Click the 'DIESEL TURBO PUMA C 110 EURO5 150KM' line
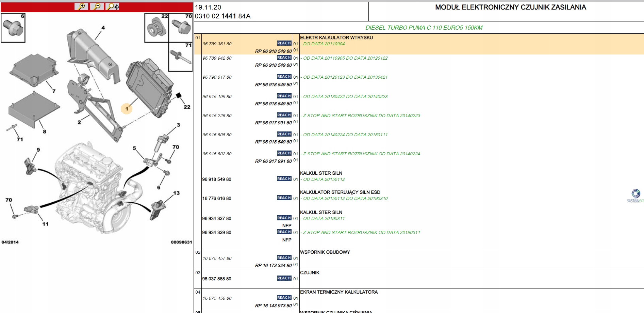Image resolution: width=644 pixels, height=313 pixels. pyautogui.click(x=424, y=28)
